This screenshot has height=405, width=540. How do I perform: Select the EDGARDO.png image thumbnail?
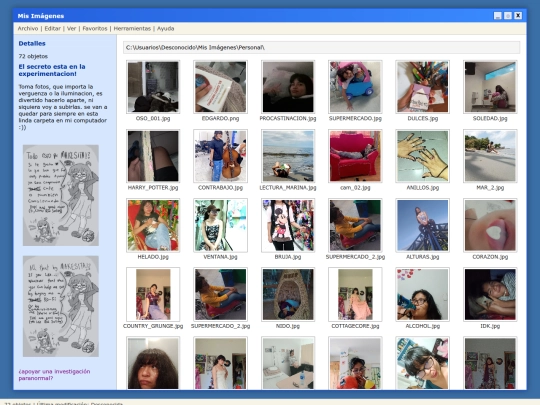click(220, 87)
